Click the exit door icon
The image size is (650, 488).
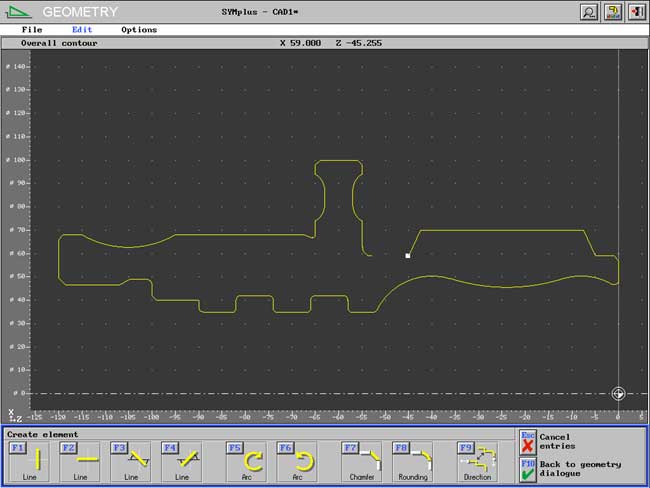(636, 12)
